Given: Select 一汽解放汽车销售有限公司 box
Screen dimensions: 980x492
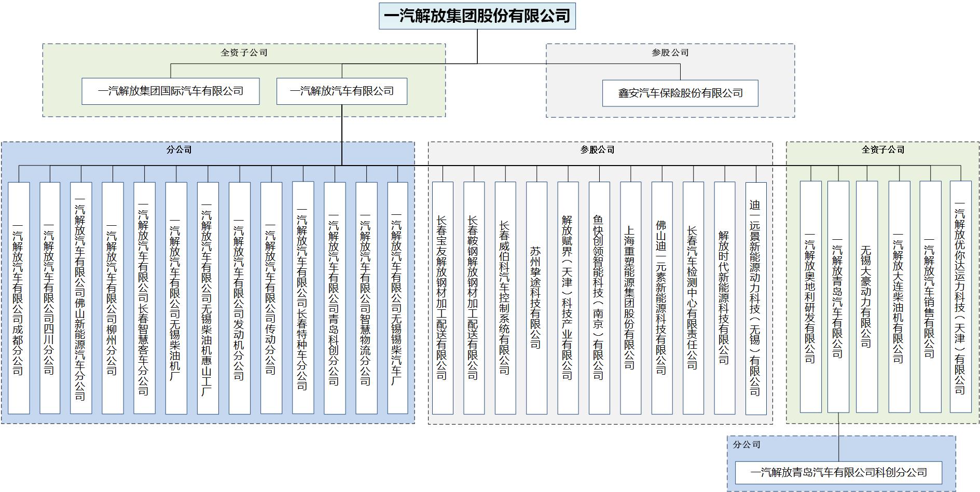Looking at the screenshot, I should point(930,297).
